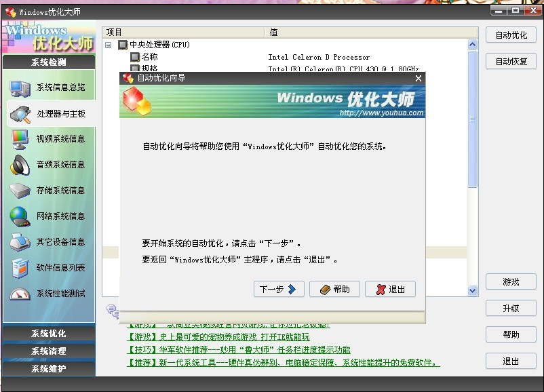Open 系统信息总览 computer icon in sidebar
The image size is (544, 392).
[20, 87]
